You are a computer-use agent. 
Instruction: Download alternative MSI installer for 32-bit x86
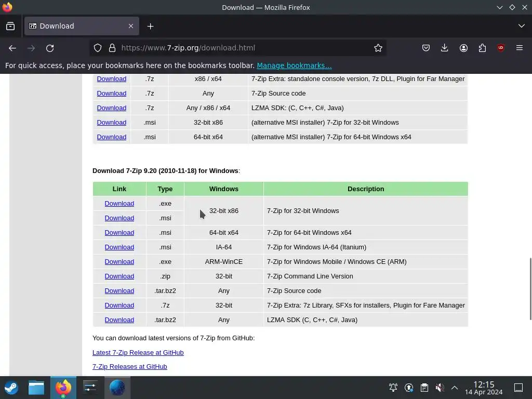[112, 123]
